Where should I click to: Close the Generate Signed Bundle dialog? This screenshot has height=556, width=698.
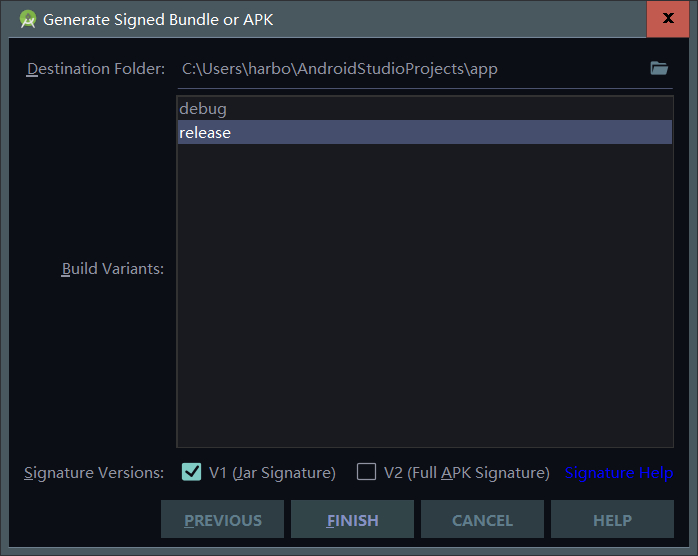(668, 19)
